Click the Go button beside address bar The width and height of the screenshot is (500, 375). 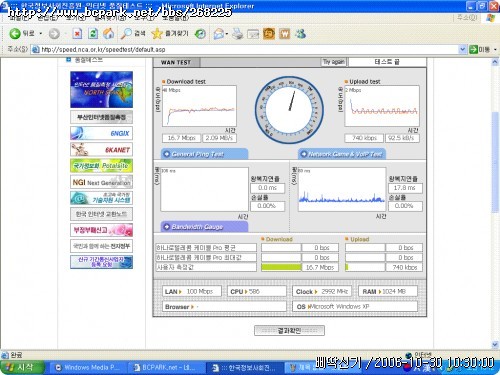[x=479, y=49]
